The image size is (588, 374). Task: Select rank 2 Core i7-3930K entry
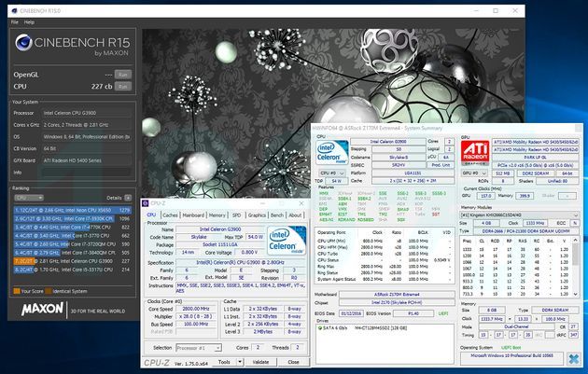(72, 218)
